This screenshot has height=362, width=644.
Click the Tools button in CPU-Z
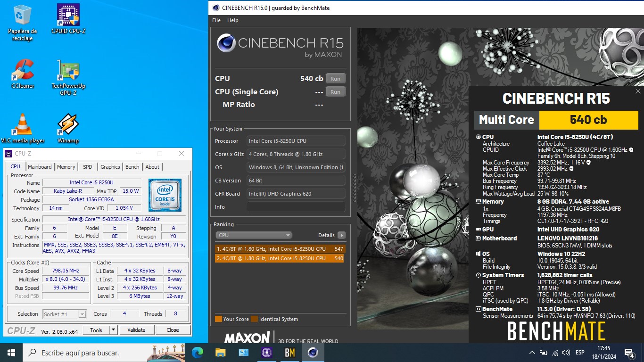[x=96, y=330]
